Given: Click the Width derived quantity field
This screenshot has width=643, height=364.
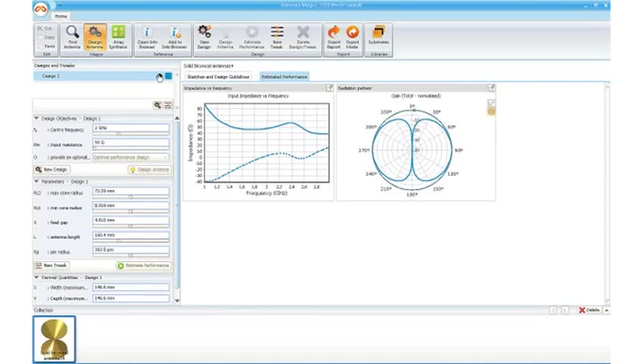Looking at the screenshot, I should tap(131, 287).
